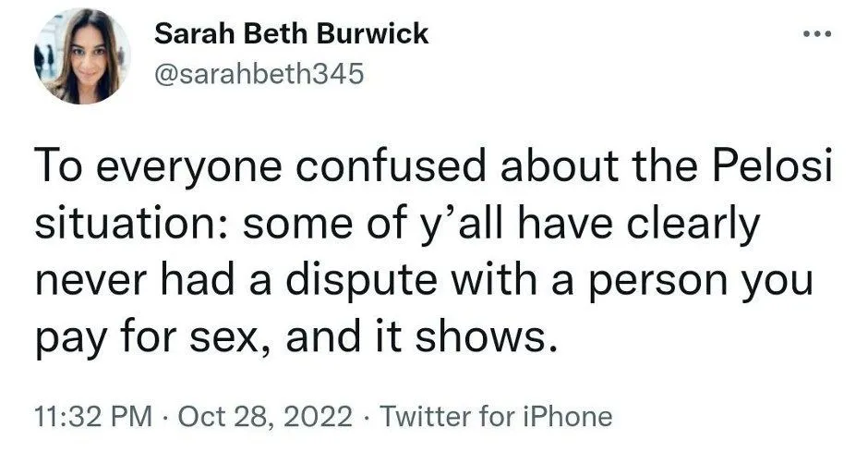Click the 11:32 PM timestamp
Screen dimensions: 868x464
[93, 417]
